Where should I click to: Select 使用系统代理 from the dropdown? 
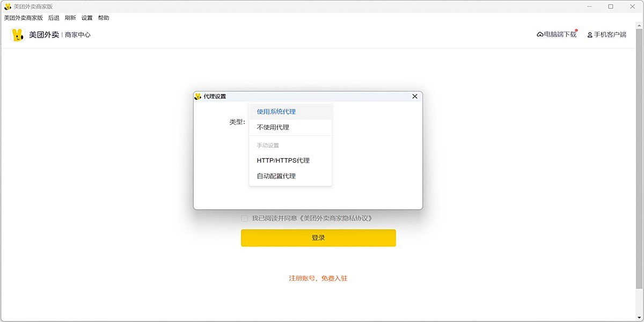coord(276,112)
